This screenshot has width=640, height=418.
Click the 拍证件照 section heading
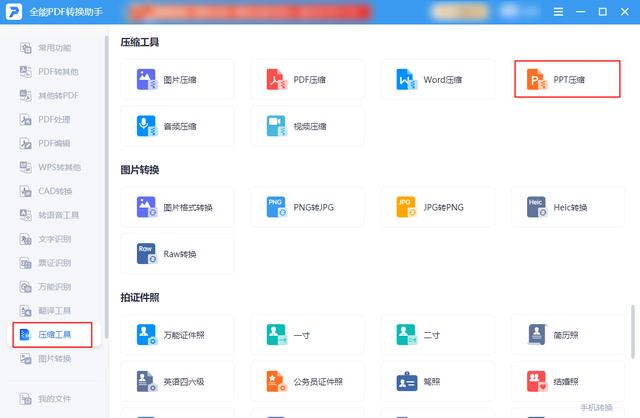[x=140, y=298]
